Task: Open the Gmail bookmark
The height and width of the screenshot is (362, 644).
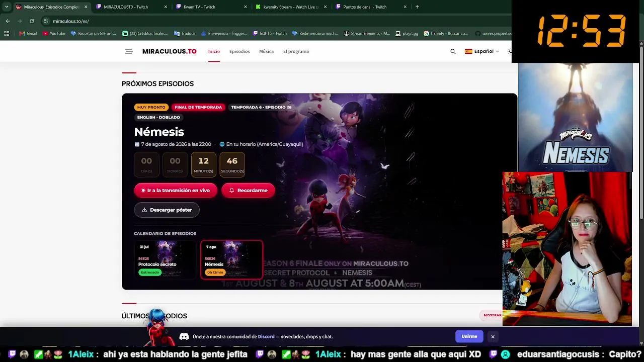Action: click(28, 34)
